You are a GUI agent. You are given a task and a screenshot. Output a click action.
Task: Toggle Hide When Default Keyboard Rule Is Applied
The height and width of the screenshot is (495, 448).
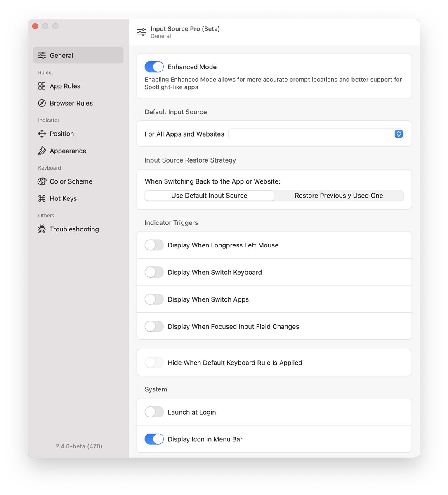(154, 363)
